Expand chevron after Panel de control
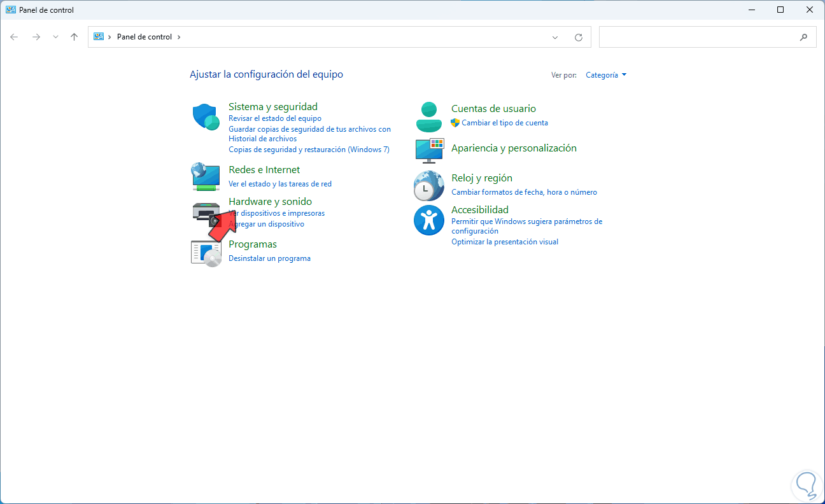Viewport: 825px width, 504px height. [x=179, y=37]
